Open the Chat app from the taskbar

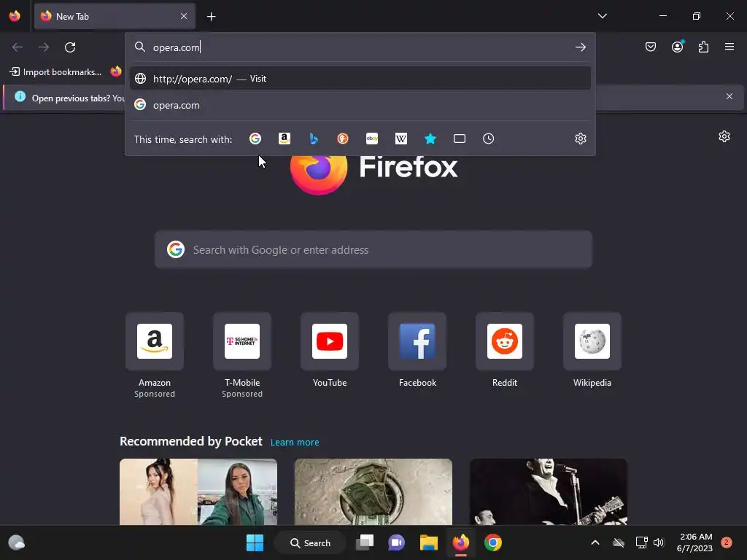pyautogui.click(x=396, y=542)
